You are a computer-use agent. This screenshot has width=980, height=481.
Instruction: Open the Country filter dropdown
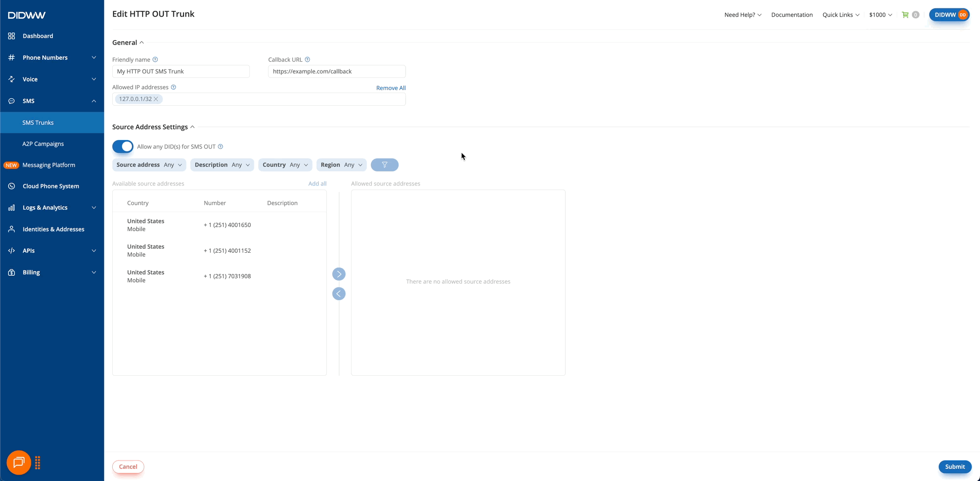pyautogui.click(x=285, y=165)
